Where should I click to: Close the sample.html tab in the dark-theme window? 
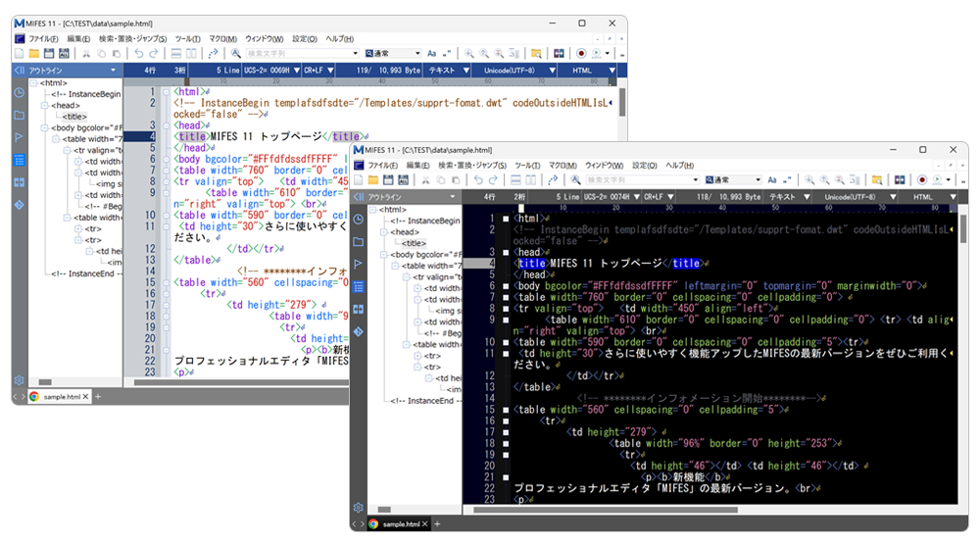(x=425, y=524)
